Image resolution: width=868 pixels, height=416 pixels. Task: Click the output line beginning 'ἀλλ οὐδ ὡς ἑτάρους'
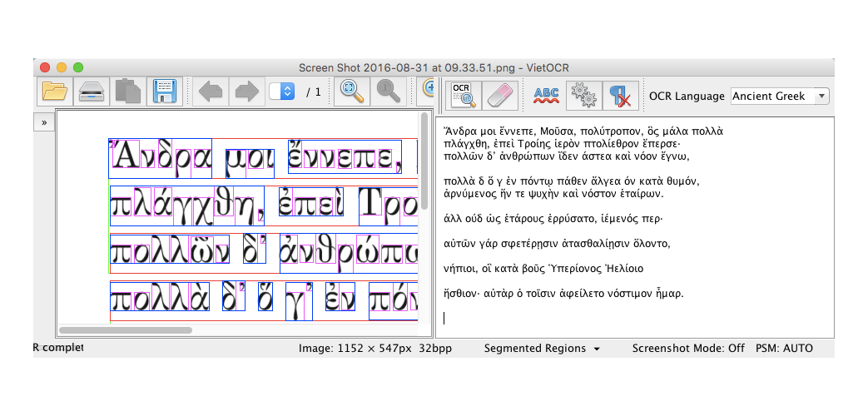click(x=553, y=219)
